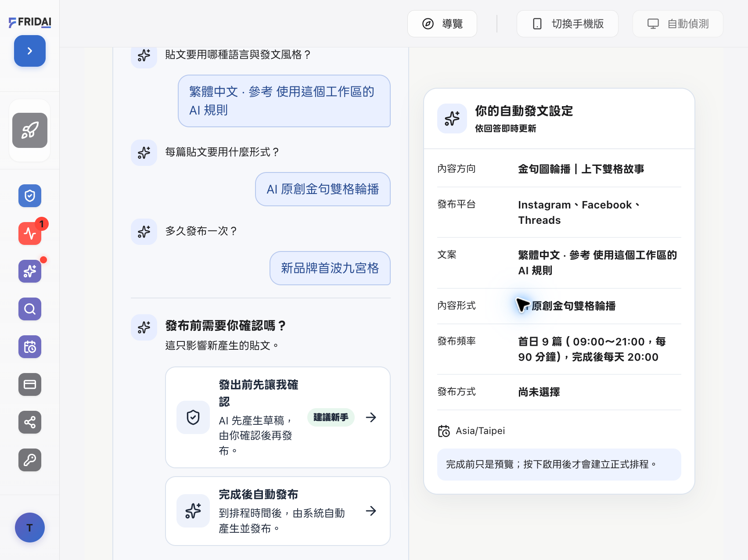This screenshot has width=748, height=560.
Task: Click the question 發布前需要你確認嗎？
Action: 227,326
